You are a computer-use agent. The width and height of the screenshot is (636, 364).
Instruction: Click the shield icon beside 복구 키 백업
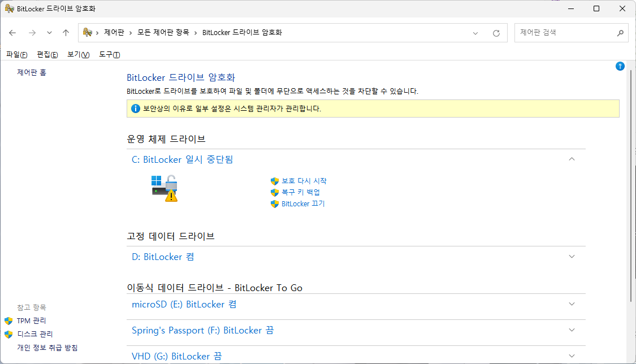point(275,193)
